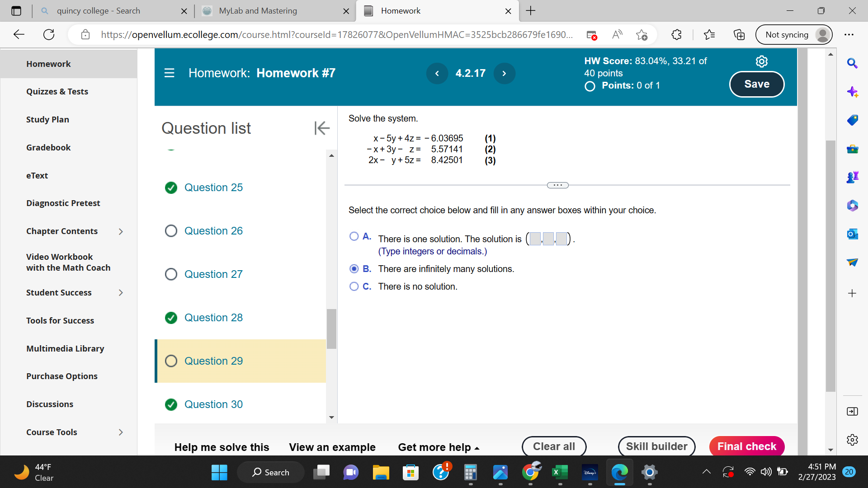This screenshot has width=868, height=488.
Task: Expand Chapter Contents submenu
Action: [x=121, y=231]
